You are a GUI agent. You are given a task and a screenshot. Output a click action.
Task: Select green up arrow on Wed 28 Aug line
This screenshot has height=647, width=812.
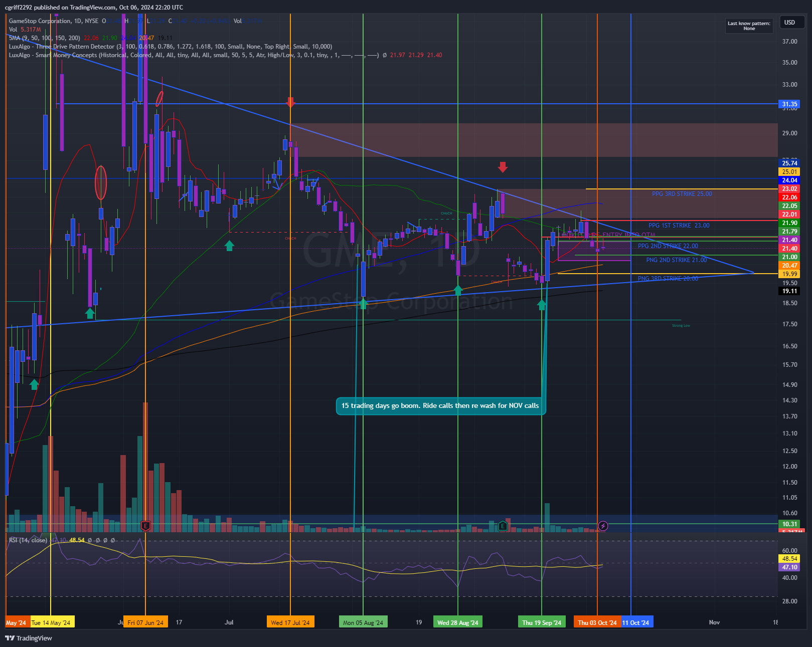458,290
